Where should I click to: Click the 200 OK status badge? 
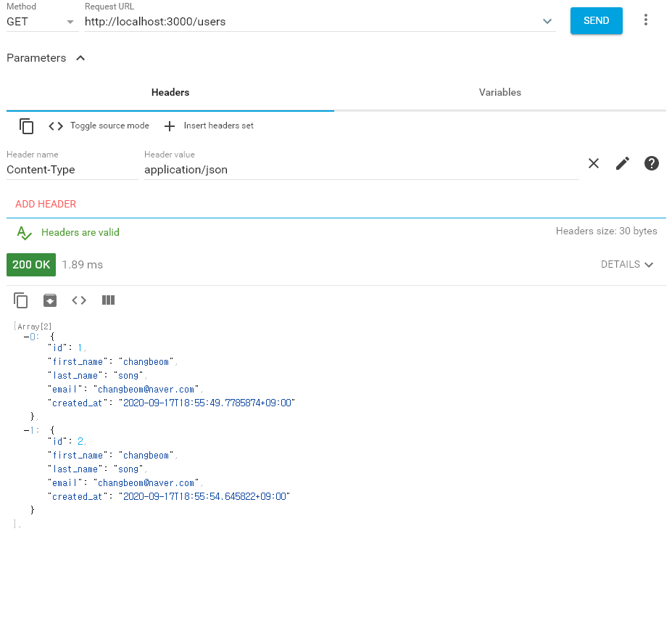(31, 265)
